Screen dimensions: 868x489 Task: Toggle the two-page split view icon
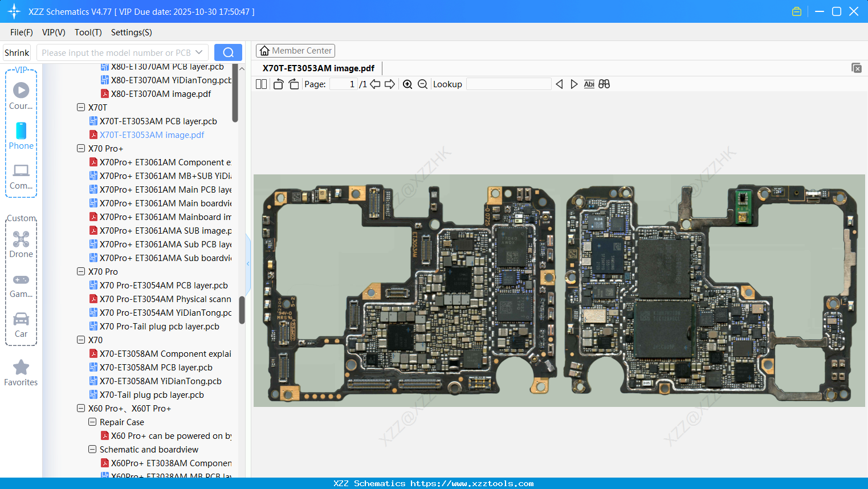click(x=261, y=84)
